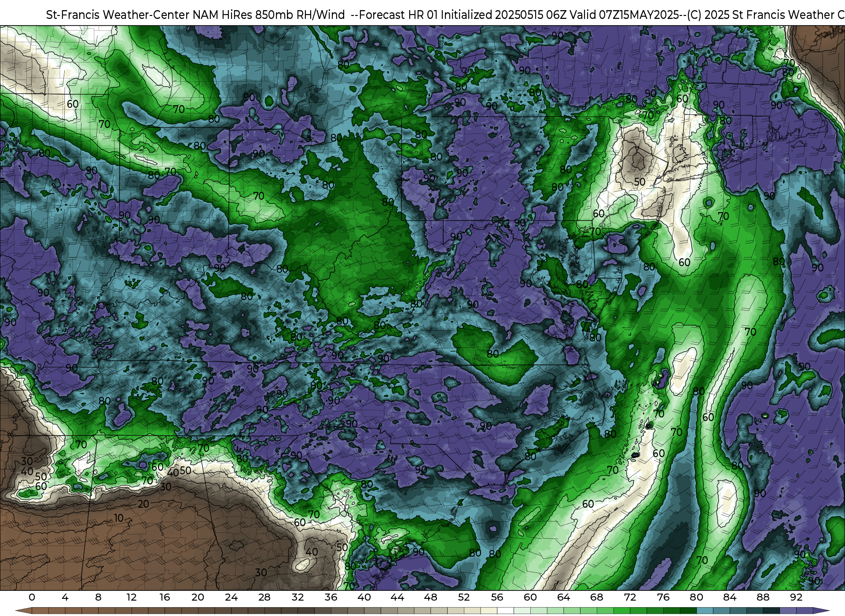Click the "20" contour label on the map
This screenshot has height=616, width=845.
pyautogui.click(x=143, y=504)
